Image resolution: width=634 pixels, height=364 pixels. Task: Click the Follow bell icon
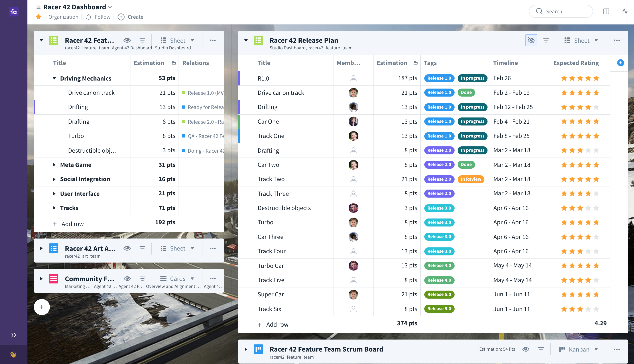pyautogui.click(x=89, y=17)
